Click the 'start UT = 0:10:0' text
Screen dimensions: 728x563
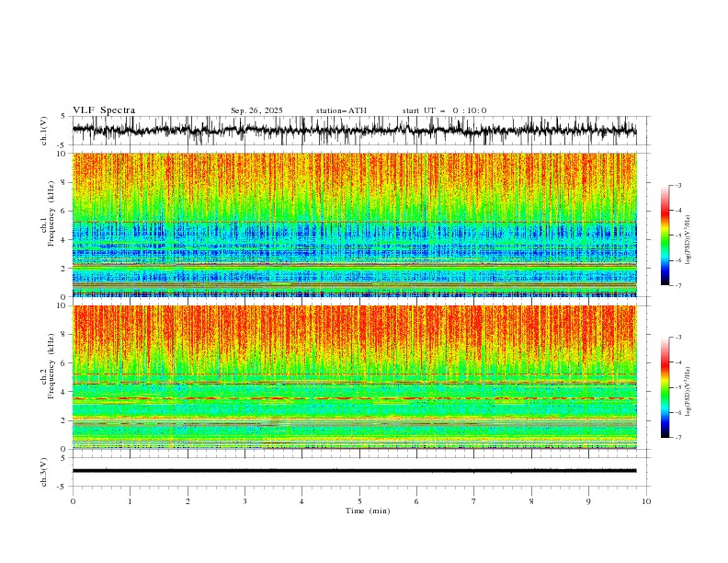coord(444,110)
